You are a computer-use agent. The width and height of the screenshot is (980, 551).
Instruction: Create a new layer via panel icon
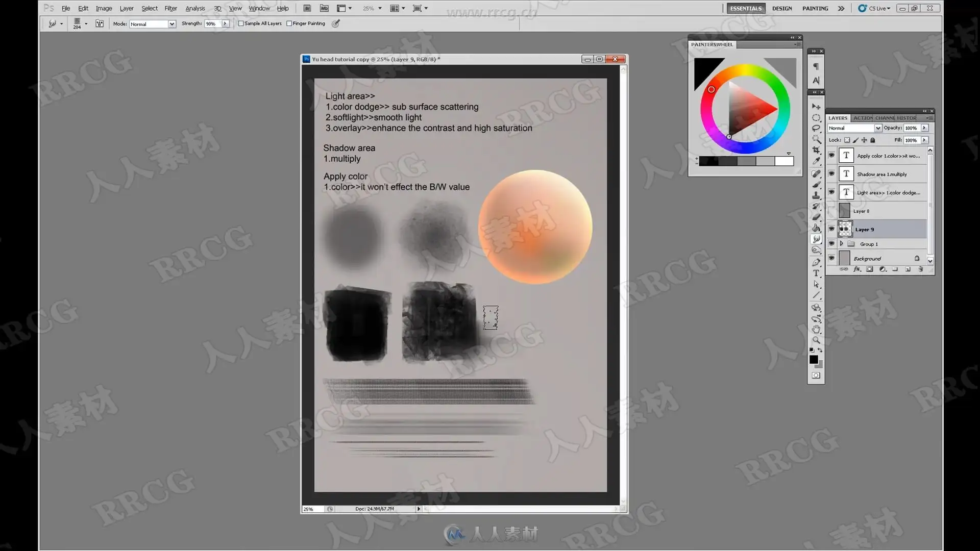point(908,269)
